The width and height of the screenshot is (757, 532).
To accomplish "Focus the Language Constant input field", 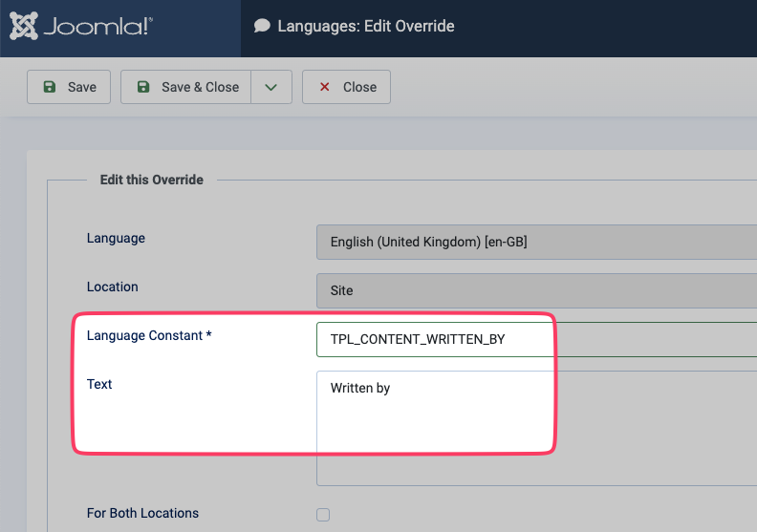I will coord(535,339).
